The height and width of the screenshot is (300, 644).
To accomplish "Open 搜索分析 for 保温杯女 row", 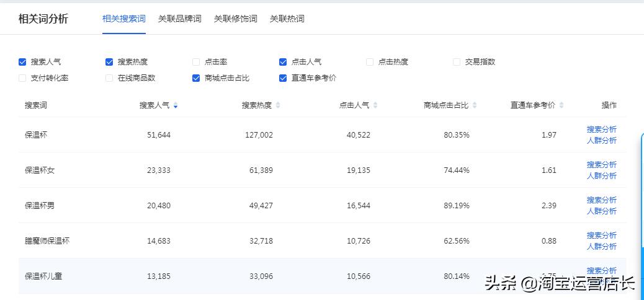I will pos(602,165).
